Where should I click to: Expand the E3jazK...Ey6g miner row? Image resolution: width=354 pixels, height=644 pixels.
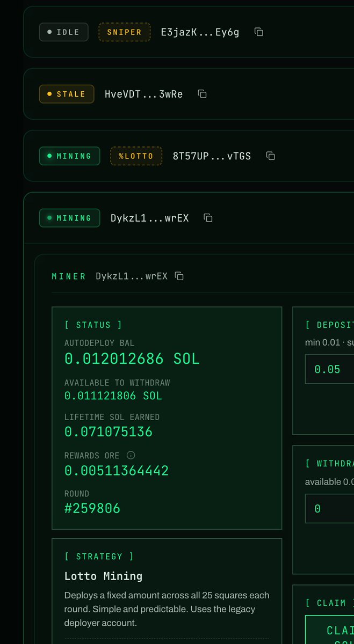click(x=189, y=32)
